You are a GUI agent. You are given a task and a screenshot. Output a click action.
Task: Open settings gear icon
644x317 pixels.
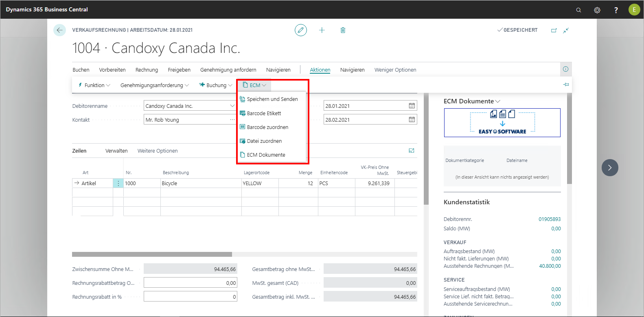(x=597, y=10)
